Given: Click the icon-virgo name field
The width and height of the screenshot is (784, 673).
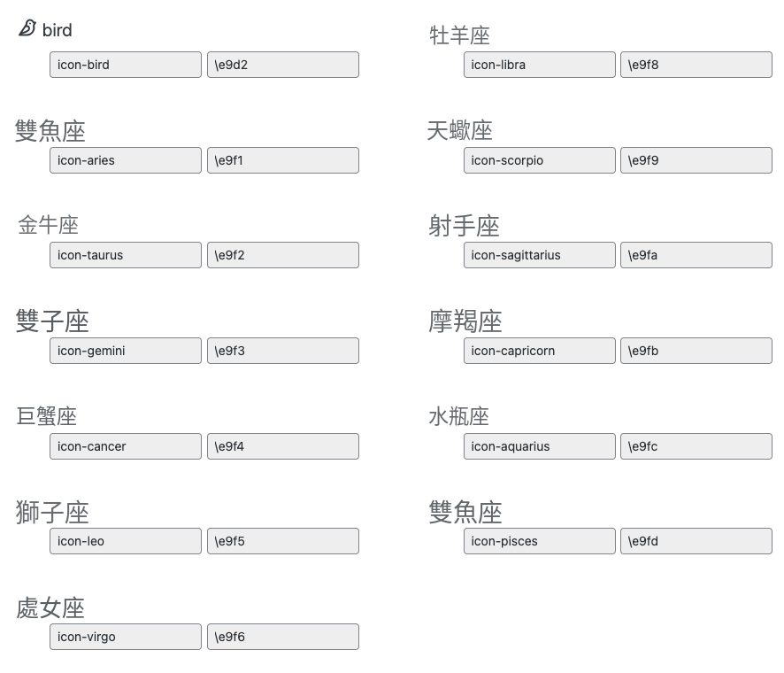Looking at the screenshot, I should pyautogui.click(x=126, y=637).
